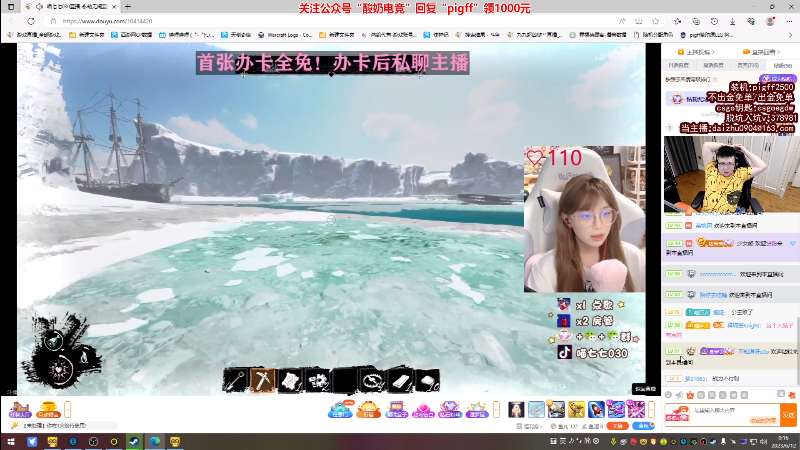Click the volume icon in system tray
The width and height of the screenshot is (800, 450).
coord(763,442)
